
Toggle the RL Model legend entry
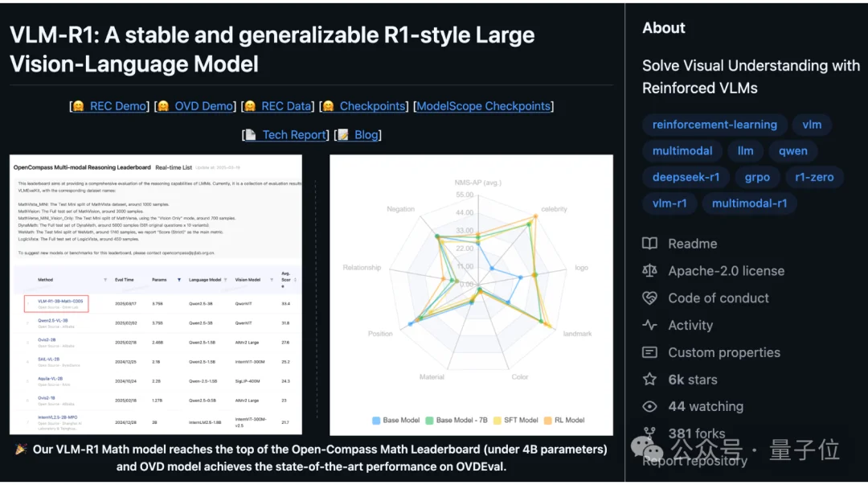click(x=564, y=420)
